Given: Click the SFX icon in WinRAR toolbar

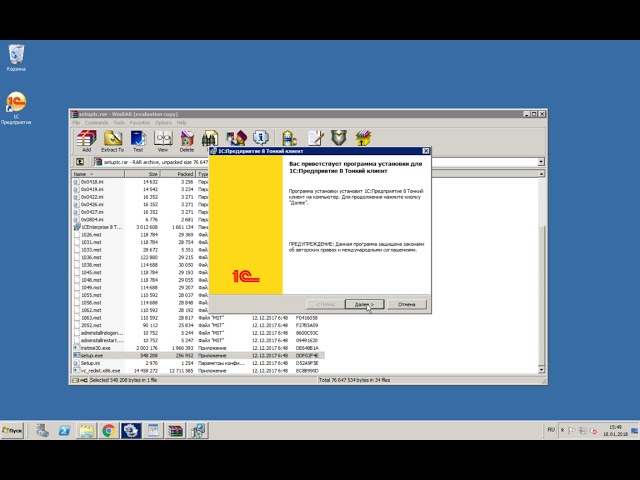Looking at the screenshot, I should click(x=363, y=138).
